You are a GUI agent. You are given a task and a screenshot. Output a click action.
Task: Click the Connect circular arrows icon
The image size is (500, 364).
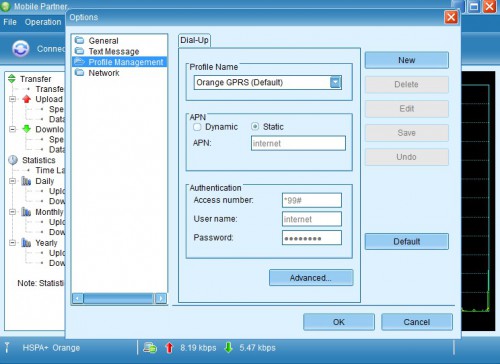tap(21, 49)
